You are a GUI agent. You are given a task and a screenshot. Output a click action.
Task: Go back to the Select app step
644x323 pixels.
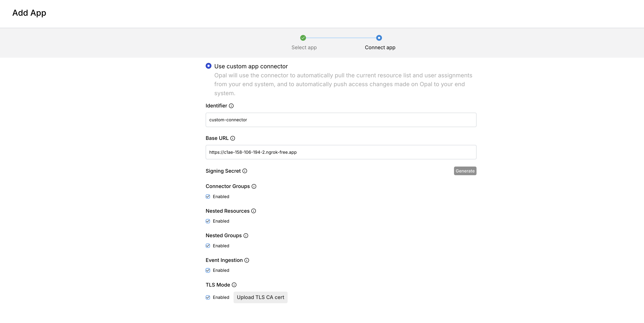303,38
